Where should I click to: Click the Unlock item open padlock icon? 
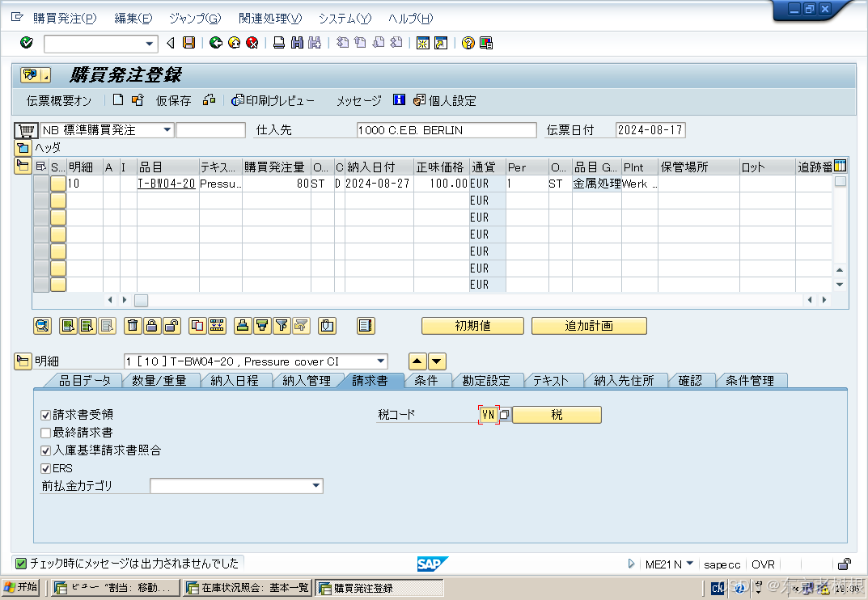point(172,325)
